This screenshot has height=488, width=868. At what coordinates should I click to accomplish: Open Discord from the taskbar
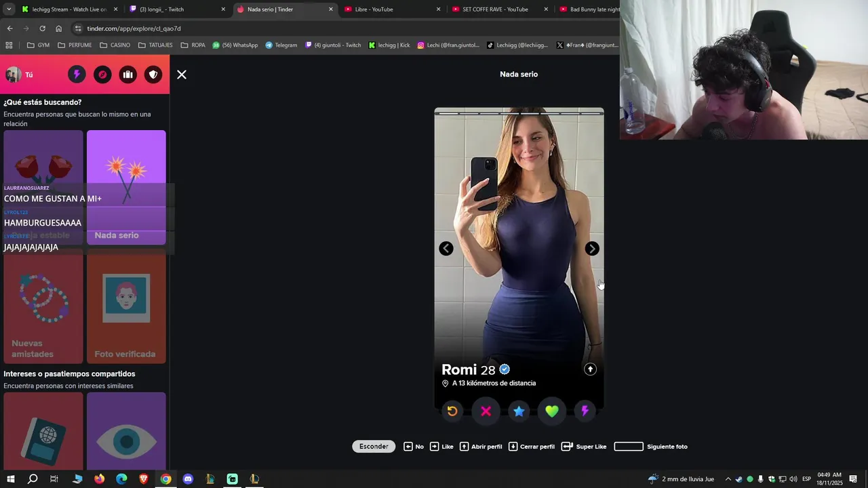pyautogui.click(x=188, y=479)
